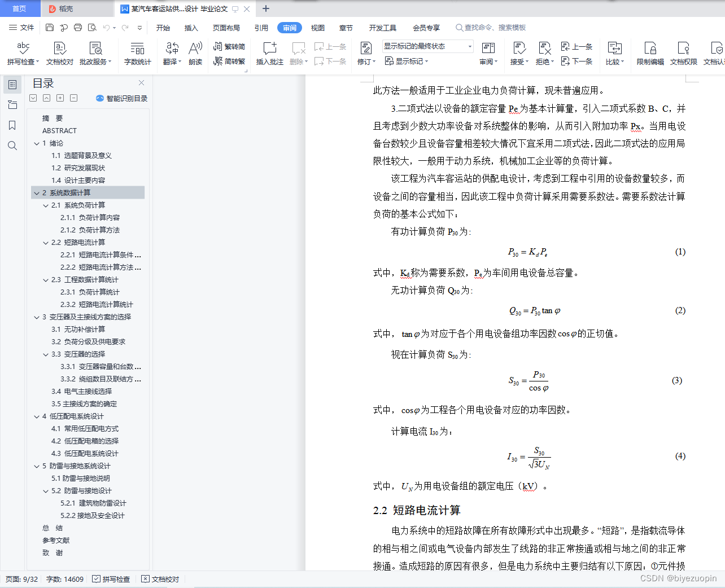Click the undo icon in quick toolbar

106,27
